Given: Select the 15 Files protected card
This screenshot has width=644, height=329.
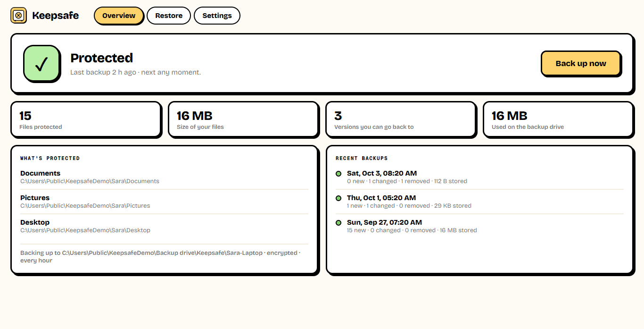Looking at the screenshot, I should 86,119.
